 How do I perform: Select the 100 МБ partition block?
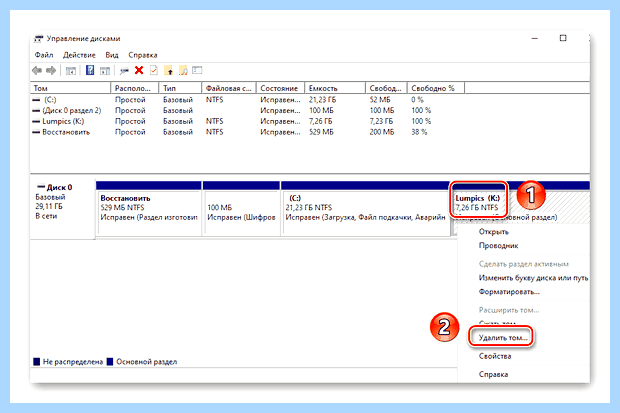[241, 208]
